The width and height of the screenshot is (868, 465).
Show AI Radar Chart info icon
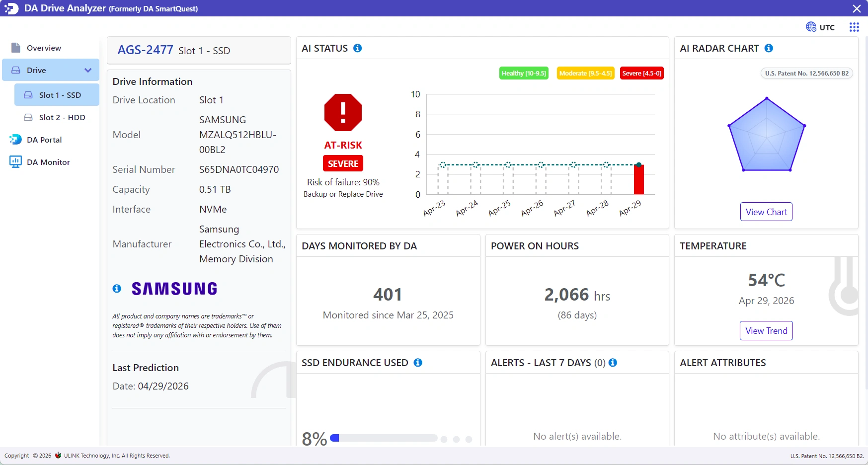[x=769, y=48]
